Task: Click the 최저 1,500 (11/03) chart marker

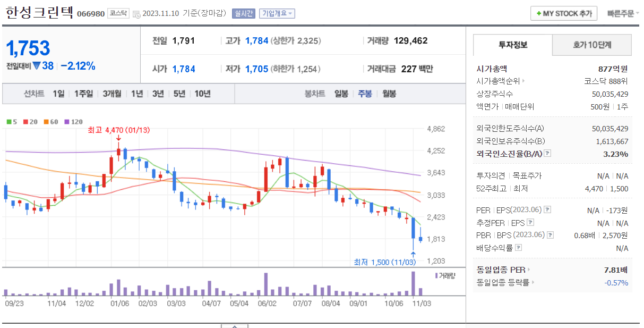Action: pos(385,262)
